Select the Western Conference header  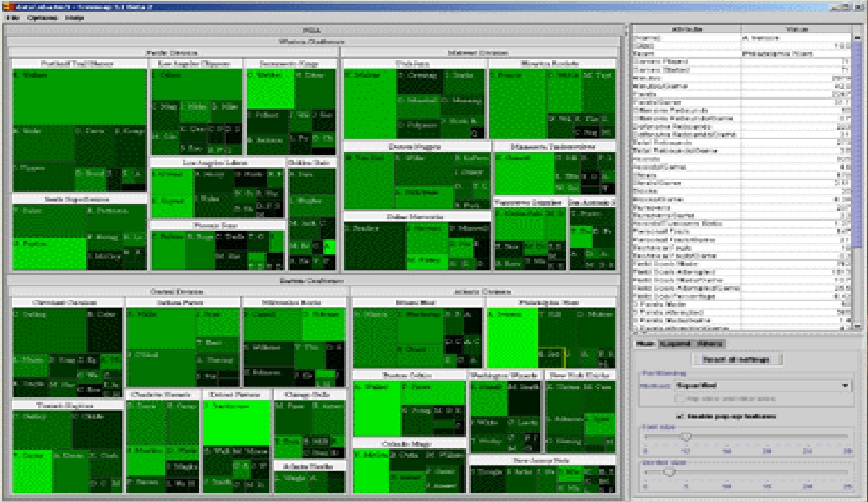[313, 41]
